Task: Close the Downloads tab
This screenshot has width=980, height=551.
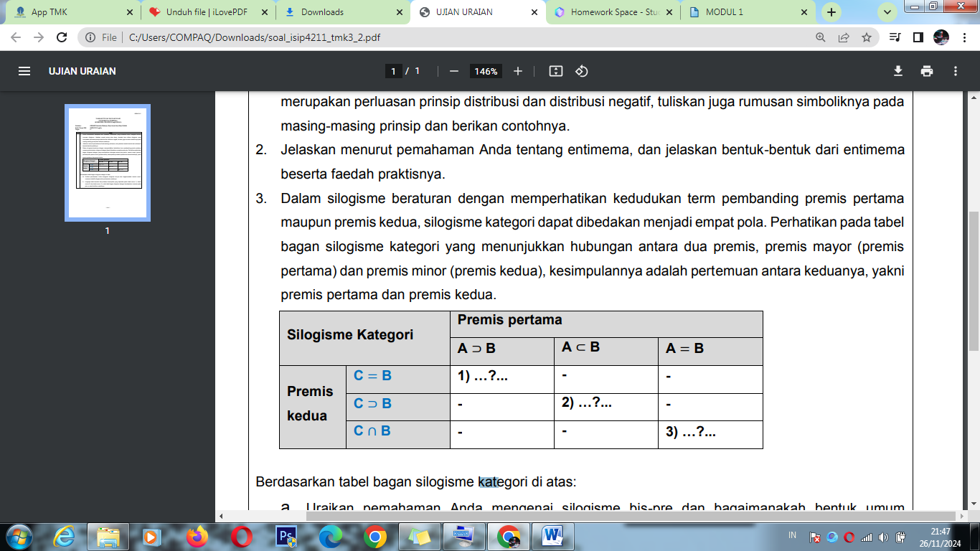Action: (399, 12)
